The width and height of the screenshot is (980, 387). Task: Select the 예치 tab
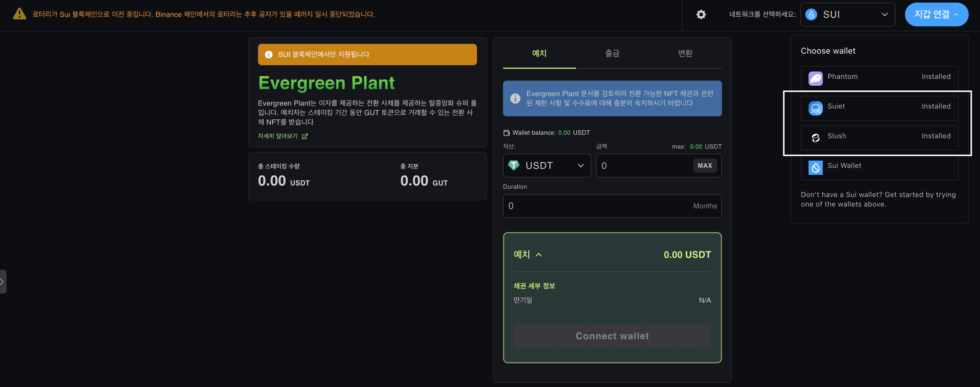click(x=539, y=53)
